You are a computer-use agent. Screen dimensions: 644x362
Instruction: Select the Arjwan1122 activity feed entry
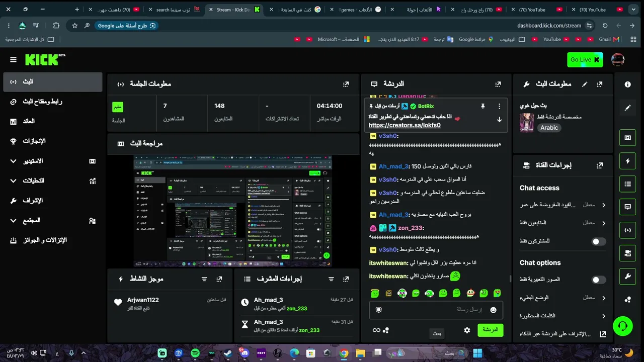coord(171,303)
